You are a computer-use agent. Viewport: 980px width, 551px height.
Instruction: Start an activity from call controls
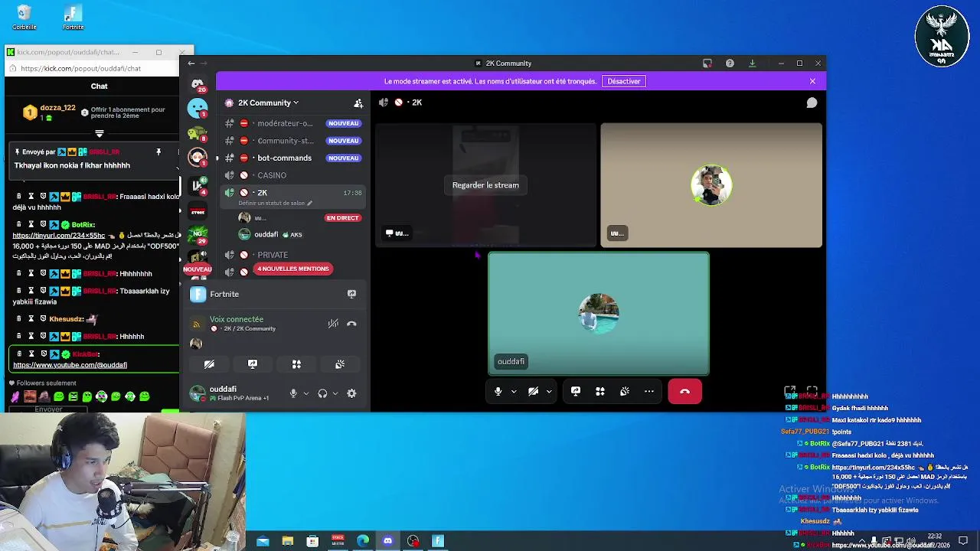click(600, 391)
